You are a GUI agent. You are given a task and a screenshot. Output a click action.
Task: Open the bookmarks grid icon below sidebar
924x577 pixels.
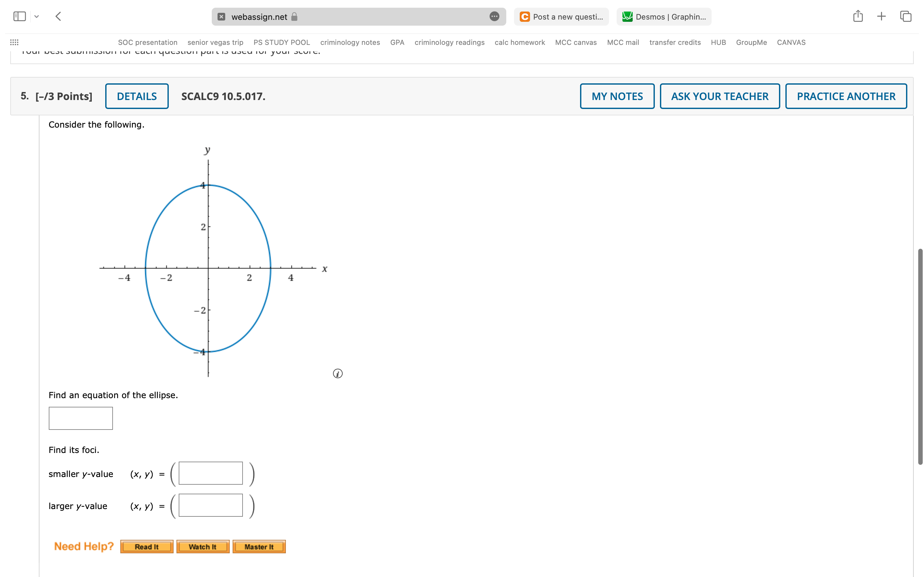(x=14, y=42)
